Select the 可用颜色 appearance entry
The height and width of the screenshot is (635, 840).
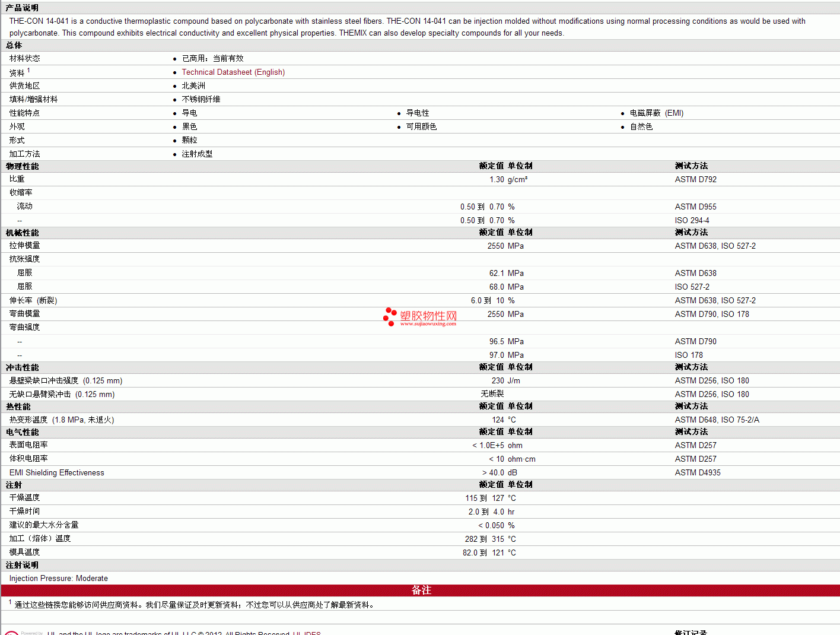[421, 126]
